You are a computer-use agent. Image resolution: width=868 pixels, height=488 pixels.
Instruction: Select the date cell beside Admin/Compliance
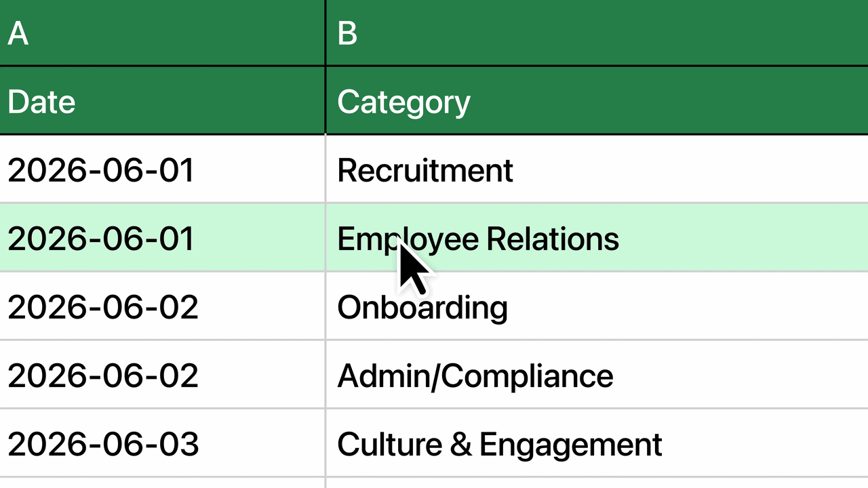point(162,374)
